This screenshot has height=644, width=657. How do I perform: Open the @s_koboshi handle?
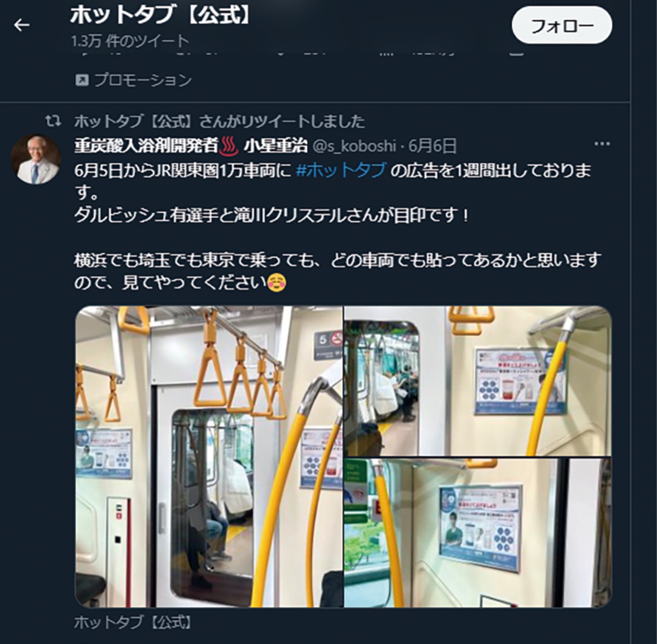click(354, 146)
